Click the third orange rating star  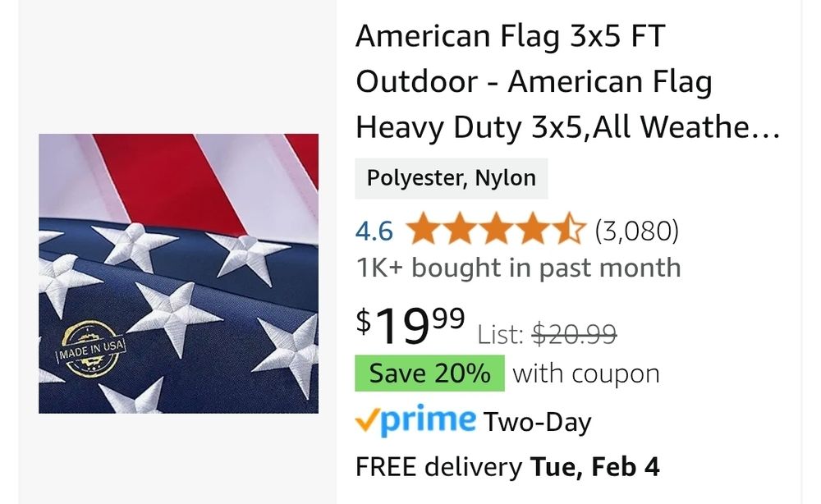(x=496, y=229)
